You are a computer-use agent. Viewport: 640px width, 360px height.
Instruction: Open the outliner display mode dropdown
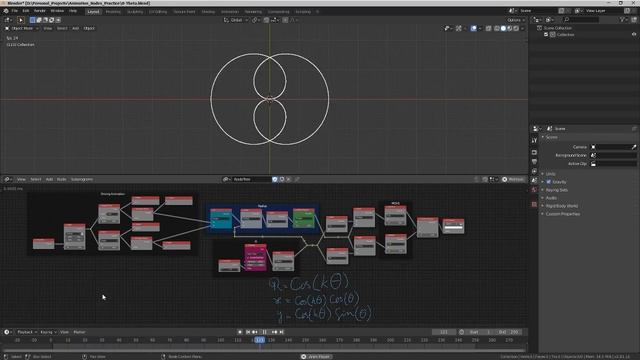click(x=550, y=20)
